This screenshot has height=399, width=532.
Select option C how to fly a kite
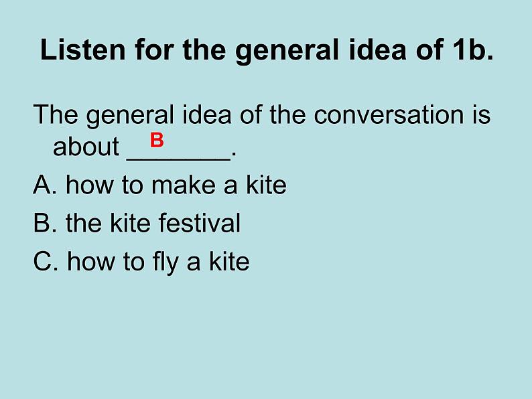coord(141,262)
